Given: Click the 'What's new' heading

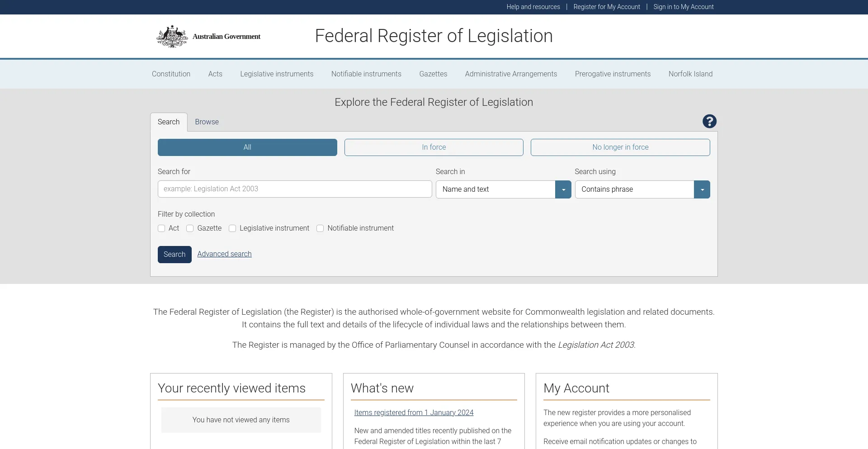Looking at the screenshot, I should click(382, 388).
